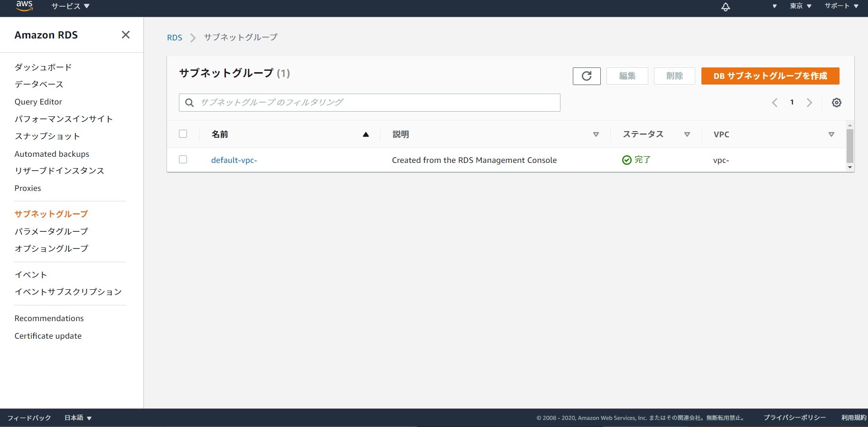Sort by ステータス column arrow

tap(687, 134)
